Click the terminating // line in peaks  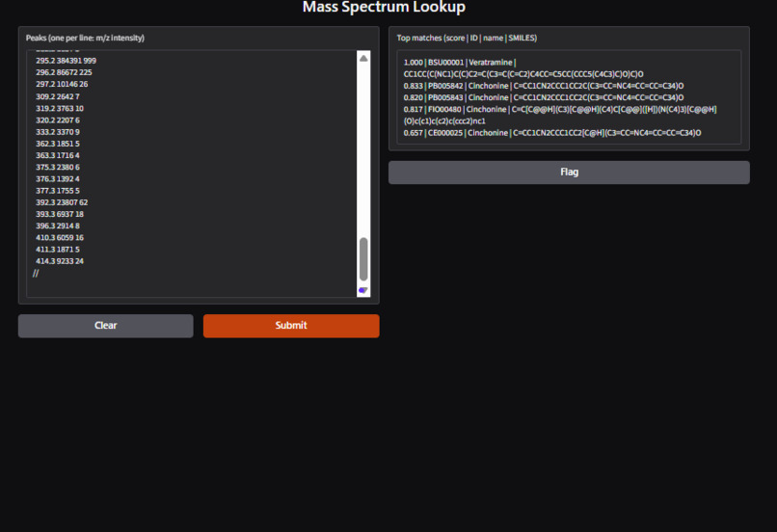point(36,273)
